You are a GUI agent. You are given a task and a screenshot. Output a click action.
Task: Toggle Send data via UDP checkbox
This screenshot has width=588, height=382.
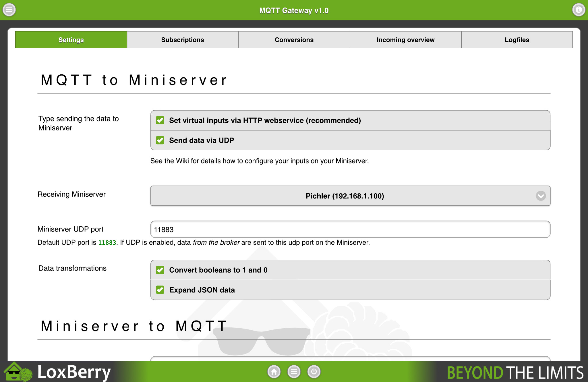pyautogui.click(x=160, y=140)
